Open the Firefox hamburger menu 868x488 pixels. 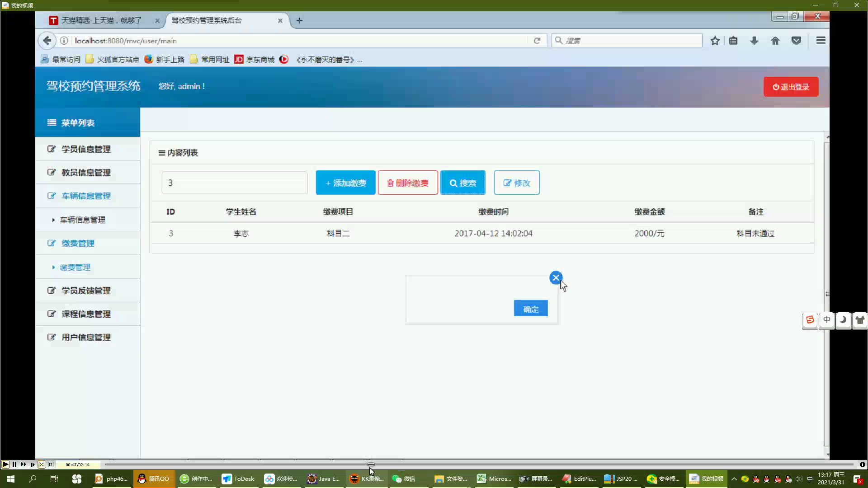pos(821,41)
